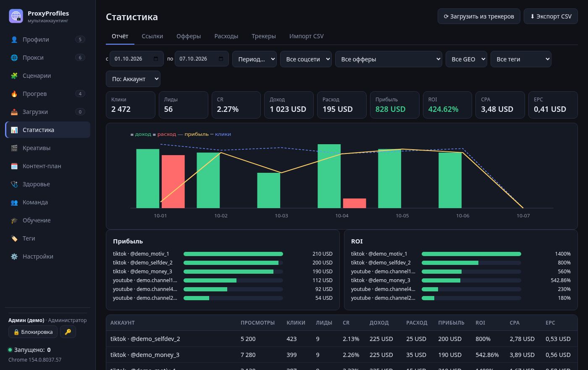588x370 pixels.
Task: Open the Офферы tab
Action: pyautogui.click(x=189, y=36)
